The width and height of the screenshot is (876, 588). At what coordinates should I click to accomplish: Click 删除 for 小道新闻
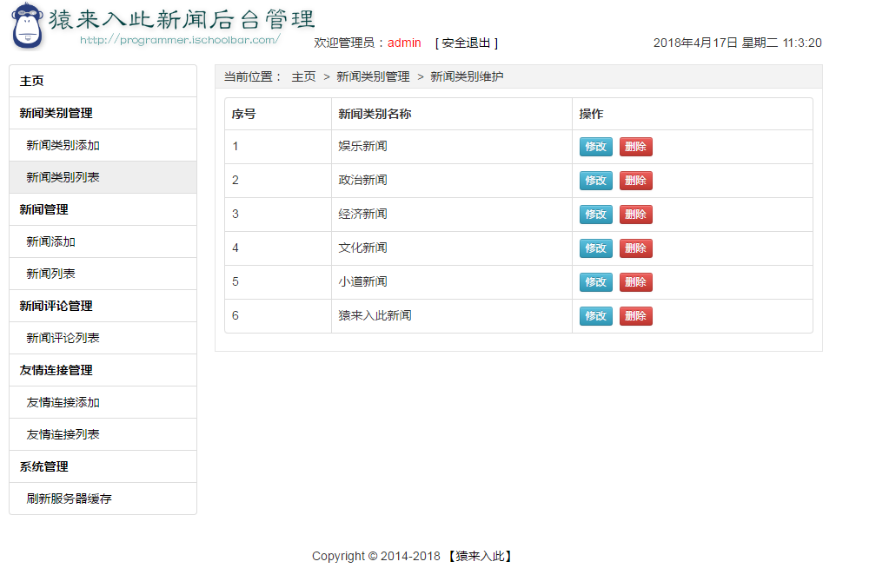(636, 282)
